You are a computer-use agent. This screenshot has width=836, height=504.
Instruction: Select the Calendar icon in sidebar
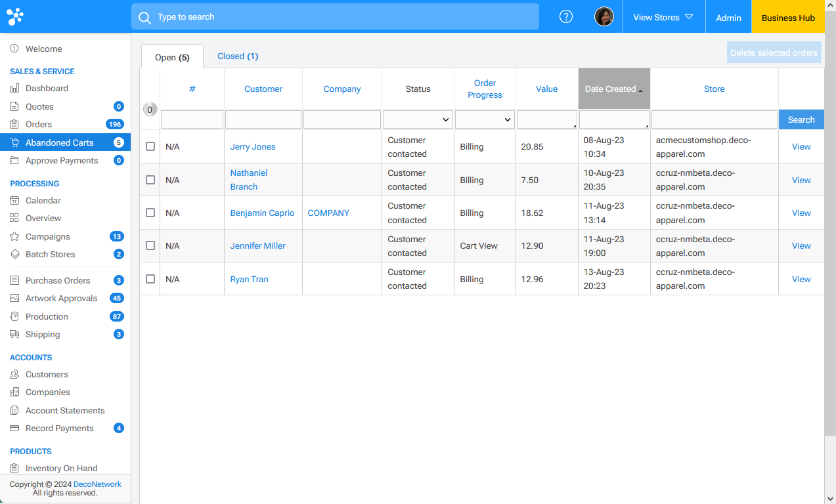pos(14,201)
